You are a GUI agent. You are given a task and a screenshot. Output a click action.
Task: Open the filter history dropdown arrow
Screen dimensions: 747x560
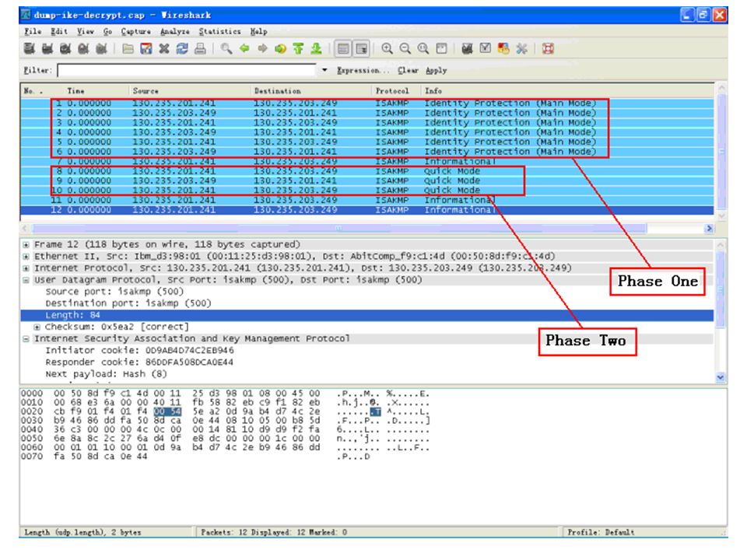click(324, 70)
